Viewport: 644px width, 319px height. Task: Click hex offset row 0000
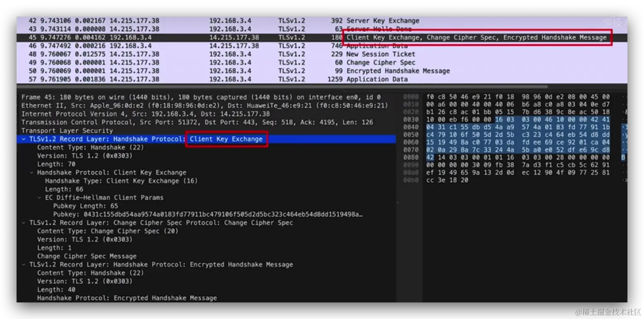[411, 97]
